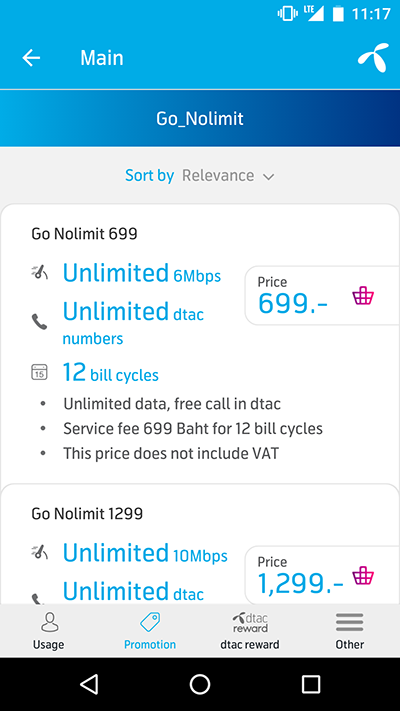Open the dtac reward icon

pyautogui.click(x=250, y=623)
